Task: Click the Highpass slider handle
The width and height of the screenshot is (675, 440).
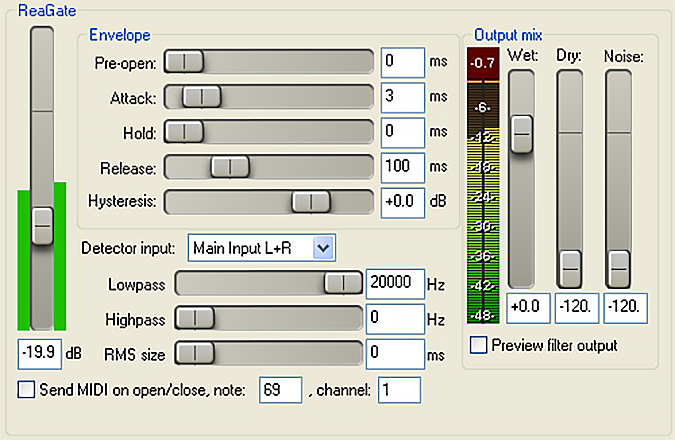Action: 195,318
